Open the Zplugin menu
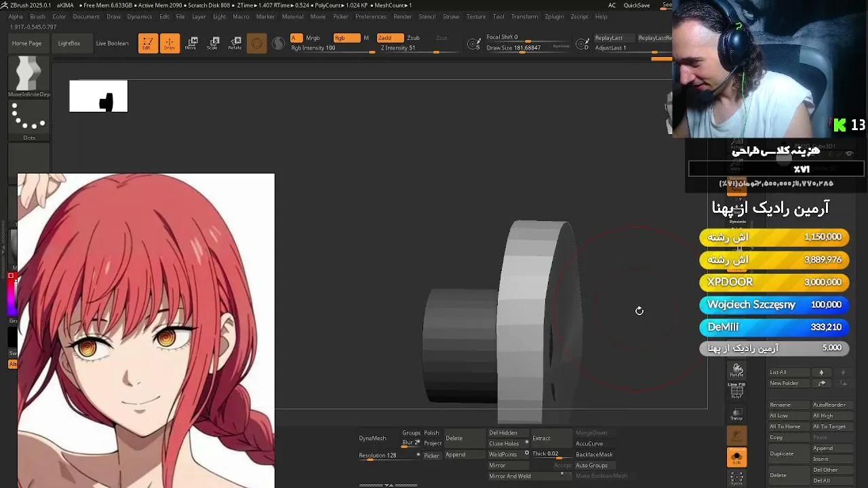Image resolution: width=868 pixels, height=488 pixels. (554, 16)
